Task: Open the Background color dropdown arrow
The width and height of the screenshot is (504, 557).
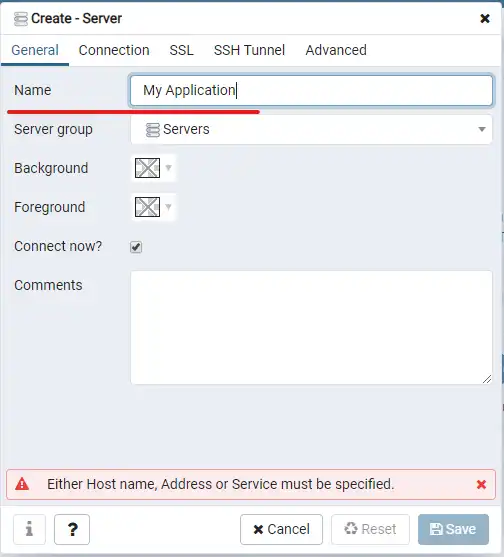Action: (168, 168)
